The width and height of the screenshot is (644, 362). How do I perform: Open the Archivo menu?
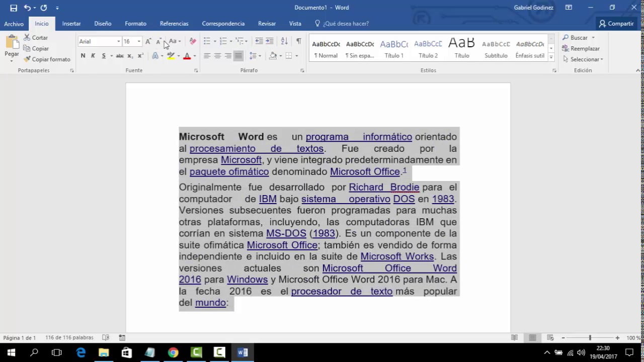pos(14,24)
